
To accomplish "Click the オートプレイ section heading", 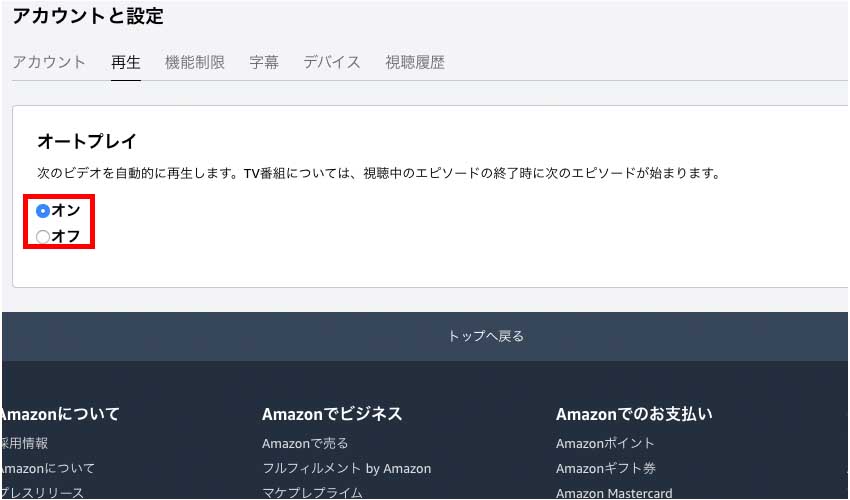I will point(86,141).
